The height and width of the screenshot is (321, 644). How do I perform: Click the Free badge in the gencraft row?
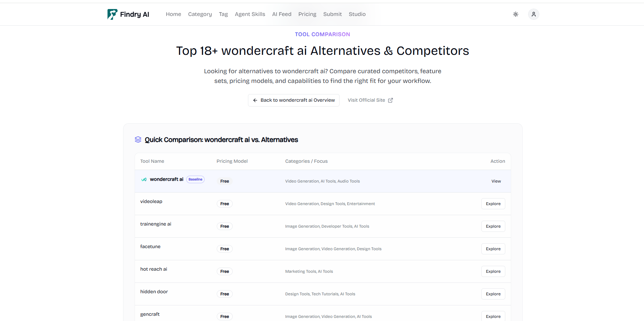tap(225, 316)
